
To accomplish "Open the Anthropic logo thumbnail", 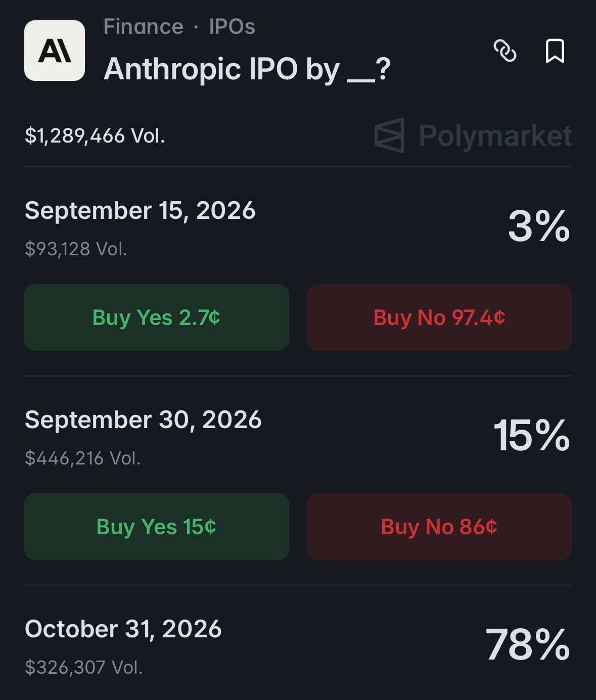I will [55, 51].
